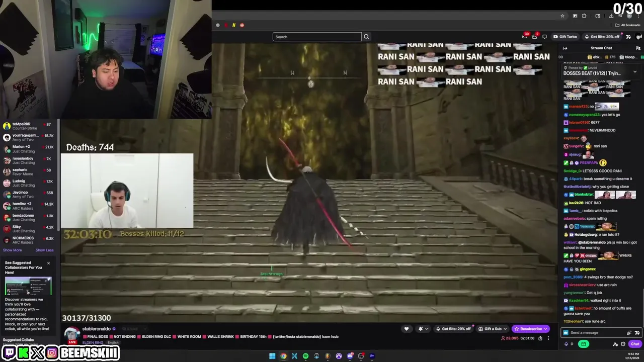Click Get Bits 29% off below video
Image resolution: width=644 pixels, height=362 pixels.
click(453, 329)
